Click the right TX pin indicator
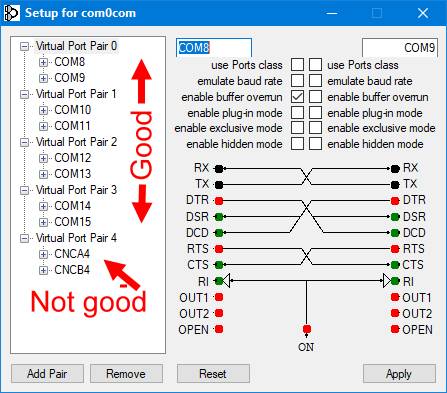The image size is (447, 393). point(395,184)
